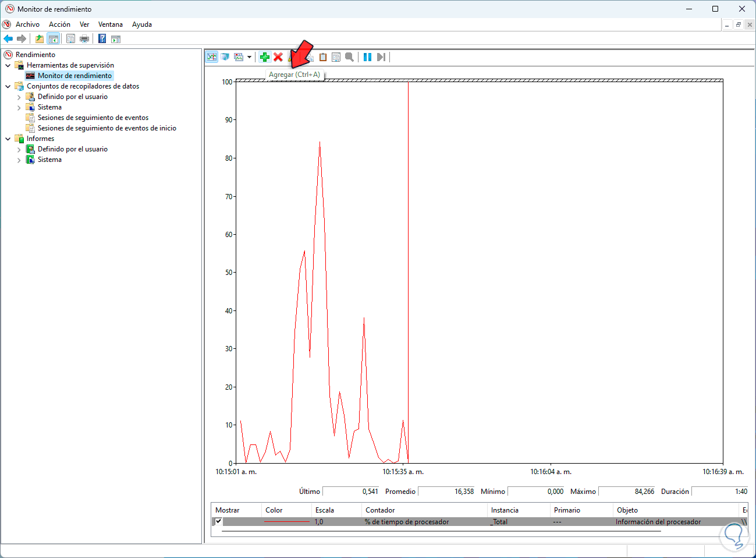756x558 pixels.
Task: Click the Promedio value field 16,358
Action: pyautogui.click(x=446, y=492)
